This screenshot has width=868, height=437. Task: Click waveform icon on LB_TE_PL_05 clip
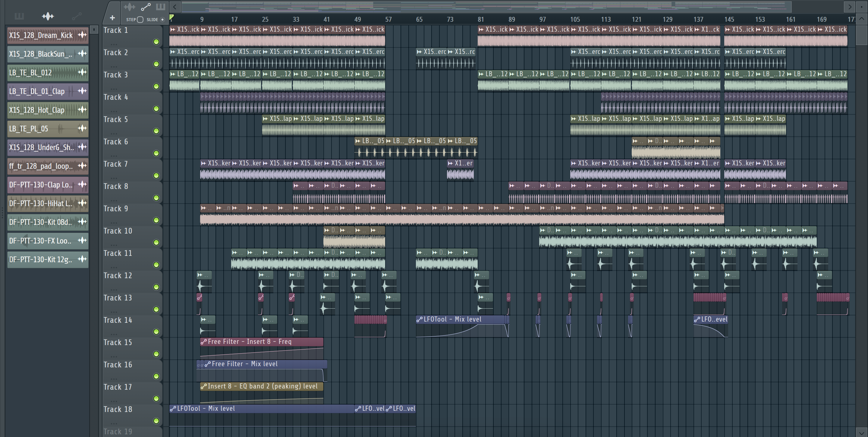point(82,128)
